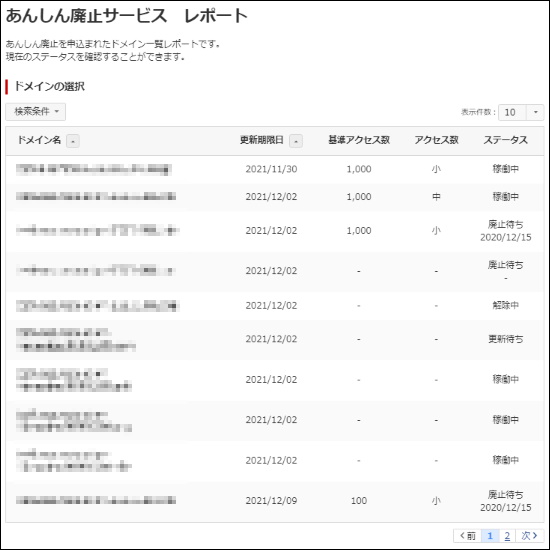Image resolution: width=550 pixels, height=550 pixels.
Task: Sort by ドメイン名 arrow button
Action: [x=73, y=141]
